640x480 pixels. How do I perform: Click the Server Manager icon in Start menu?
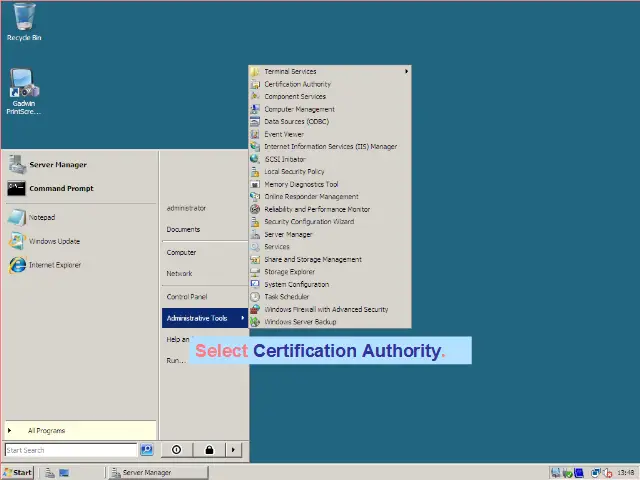coord(17,164)
